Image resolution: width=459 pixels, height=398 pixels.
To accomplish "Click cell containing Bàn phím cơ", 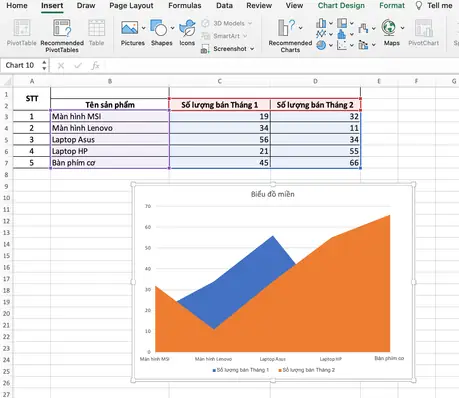I will pyautogui.click(x=110, y=163).
